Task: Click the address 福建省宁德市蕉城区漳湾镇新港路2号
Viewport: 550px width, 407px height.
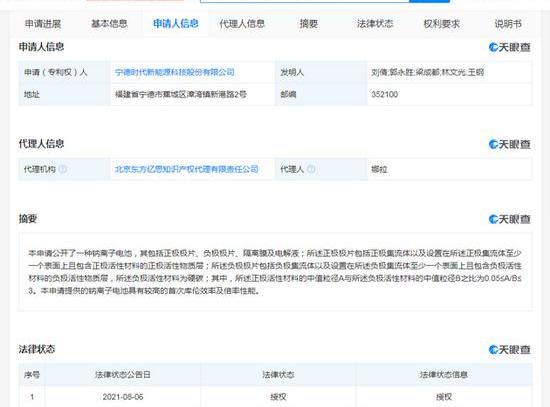Action: tap(181, 94)
